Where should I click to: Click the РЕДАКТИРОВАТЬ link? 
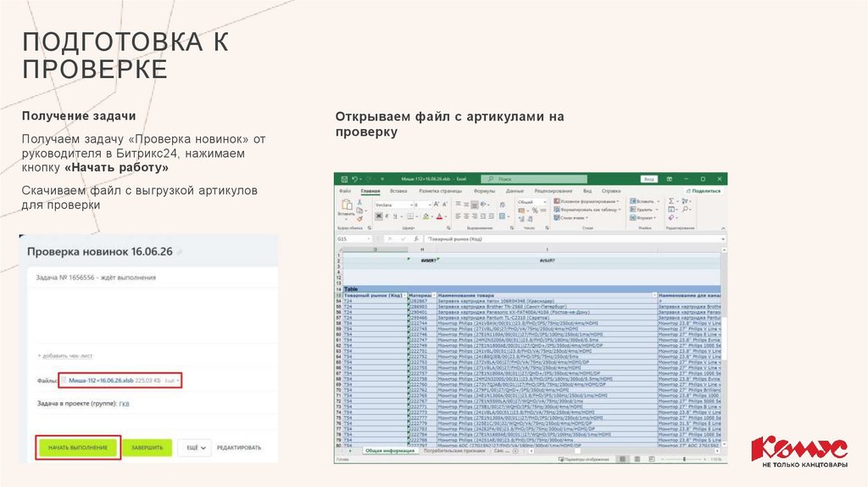pos(238,448)
